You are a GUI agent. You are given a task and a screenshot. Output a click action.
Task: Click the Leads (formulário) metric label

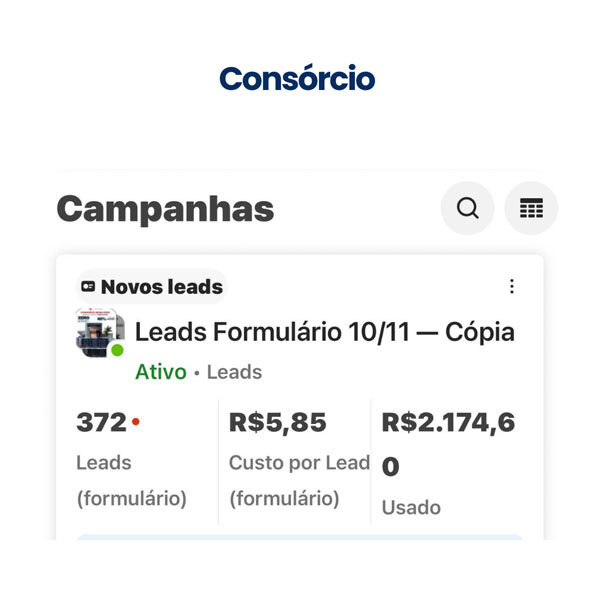(131, 480)
